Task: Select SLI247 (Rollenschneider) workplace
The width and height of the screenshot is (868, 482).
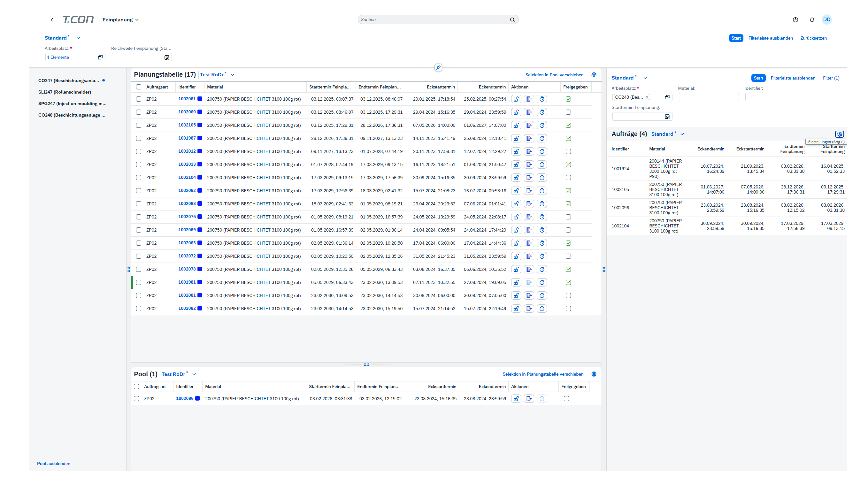Action: click(x=65, y=92)
